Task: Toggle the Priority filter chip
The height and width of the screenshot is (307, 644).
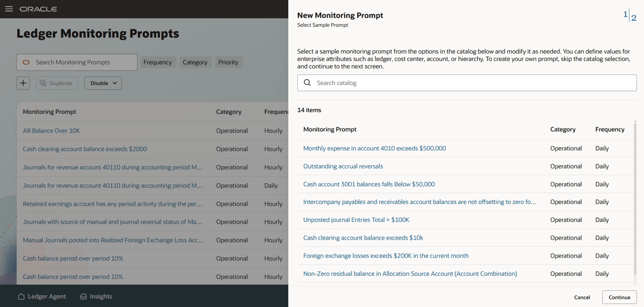Action: [x=228, y=62]
